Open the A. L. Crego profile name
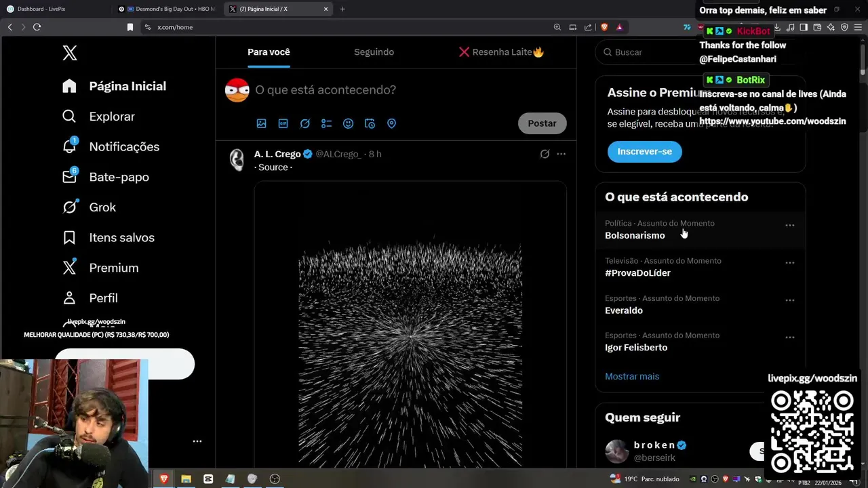The image size is (868, 488). click(277, 154)
